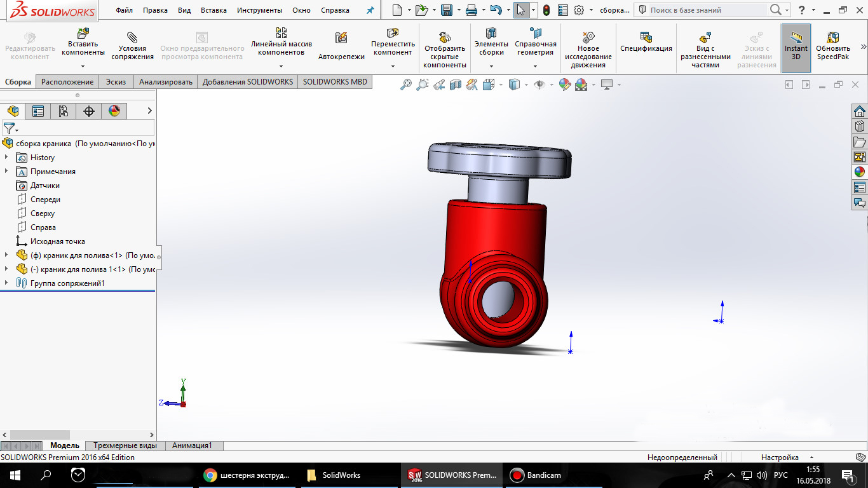Open the Инструменты menu

259,10
